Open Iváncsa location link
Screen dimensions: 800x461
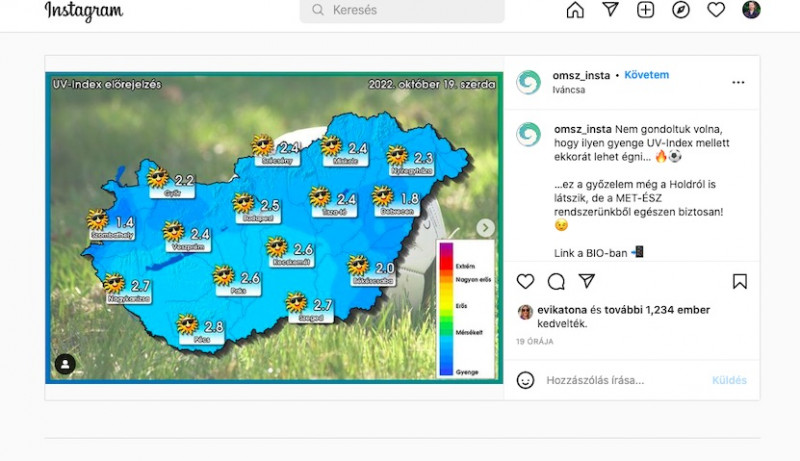tap(567, 90)
